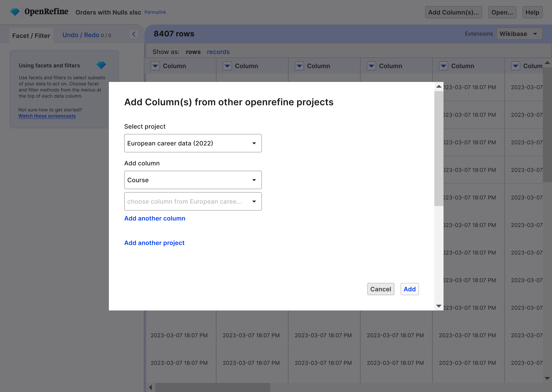Viewport: 552px width, 392px height.
Task: Open the rightmost Column header menu triangle
Action: [516, 66]
